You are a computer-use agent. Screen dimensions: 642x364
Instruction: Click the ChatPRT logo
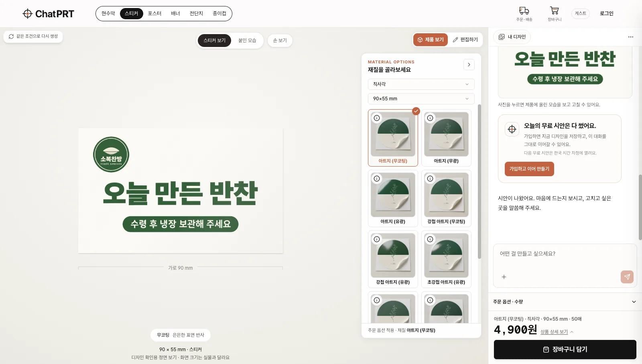click(x=48, y=14)
